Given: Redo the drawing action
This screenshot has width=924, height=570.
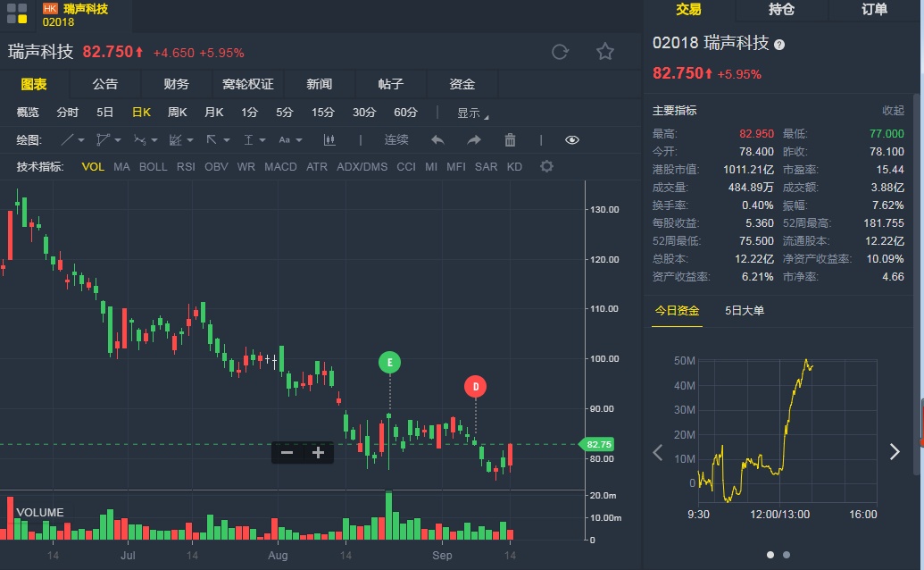Looking at the screenshot, I should coord(474,140).
